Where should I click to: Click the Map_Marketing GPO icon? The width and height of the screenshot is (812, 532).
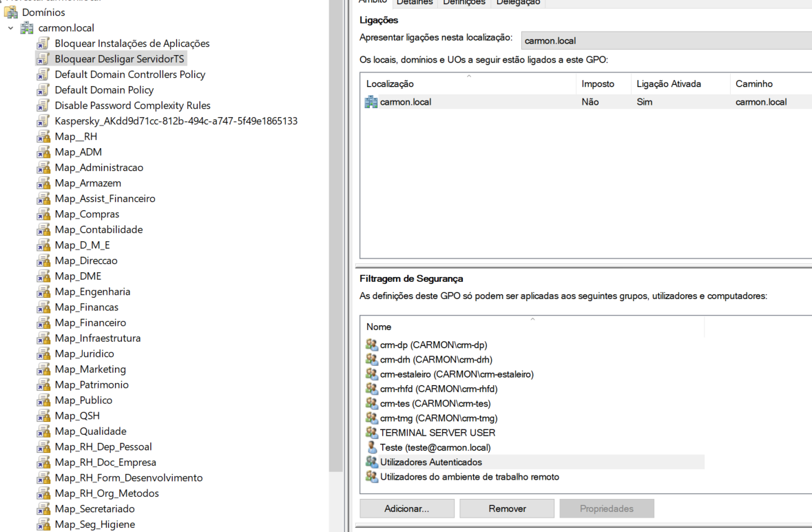(43, 369)
